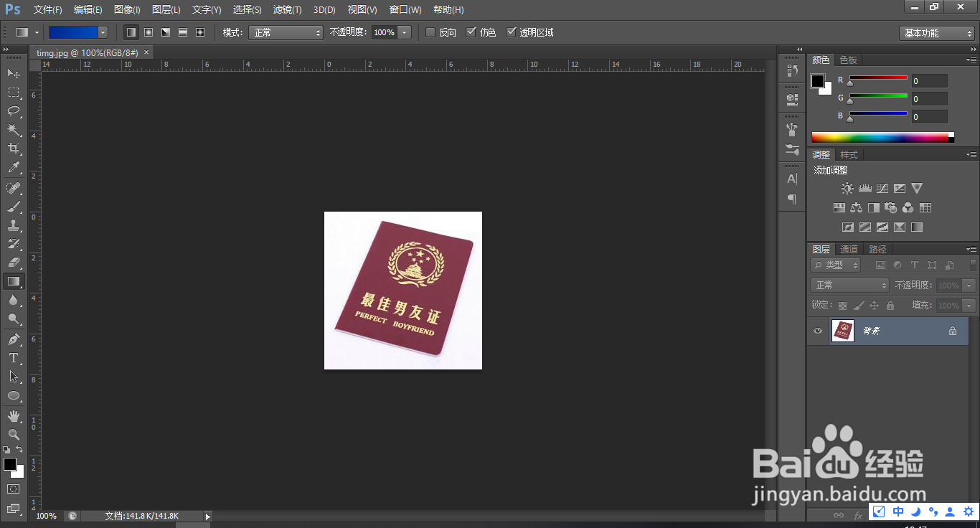
Task: Select the Horizontal Type tool
Action: point(14,358)
